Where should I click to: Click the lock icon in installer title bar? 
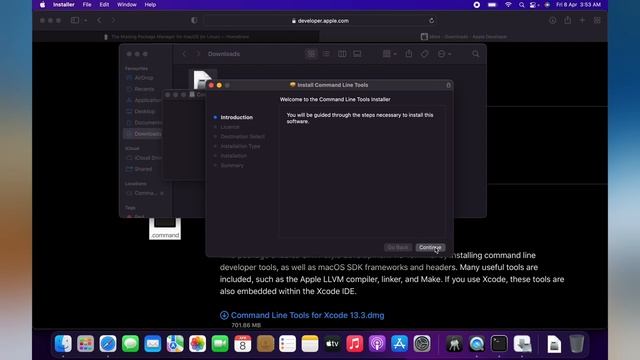click(448, 85)
